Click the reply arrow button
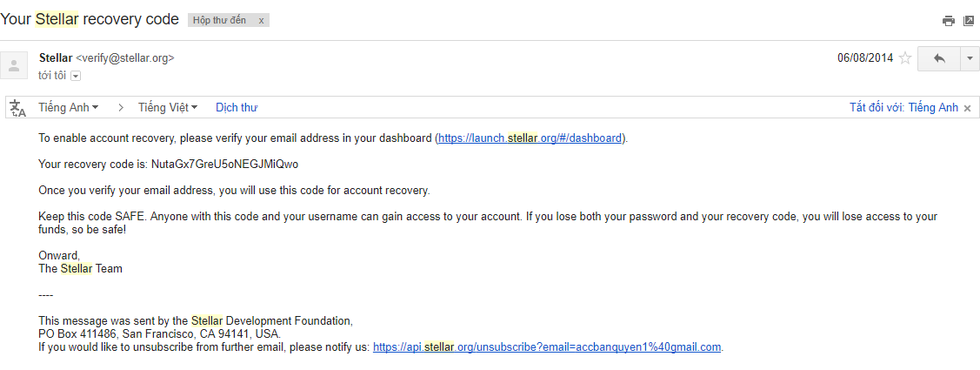Image resolution: width=980 pixels, height=370 pixels. click(x=939, y=58)
